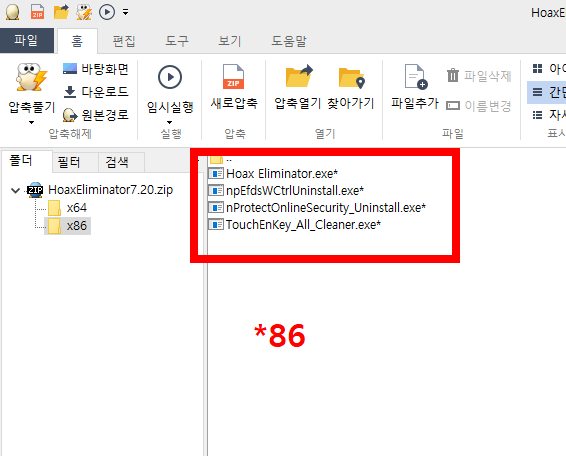This screenshot has height=456, width=566.
Task: Click the ZIP archive icon in tree
Action: point(35,190)
